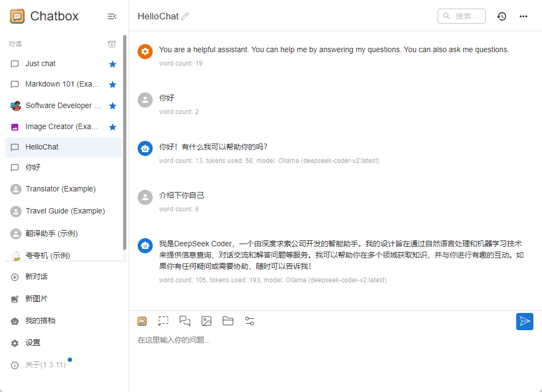Viewport: 542px width, 392px height.
Task: Open the 翻译助手 (示例) conversation
Action: [63, 234]
